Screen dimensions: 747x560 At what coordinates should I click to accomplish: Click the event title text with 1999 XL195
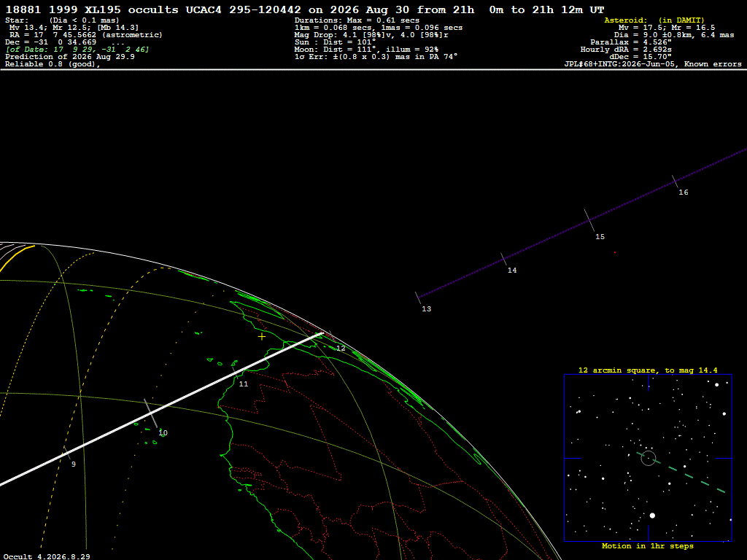304,9
